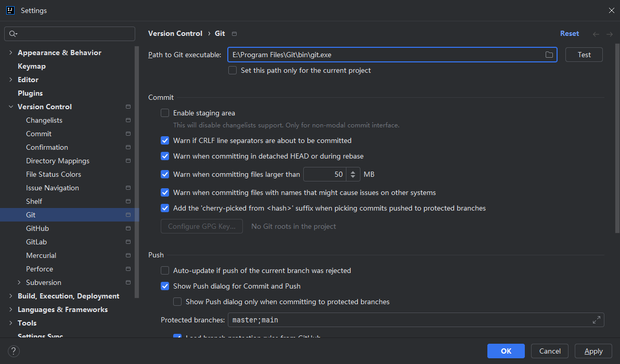620x364 pixels.
Task: Click project-level icon on Shelf row
Action: 128,201
